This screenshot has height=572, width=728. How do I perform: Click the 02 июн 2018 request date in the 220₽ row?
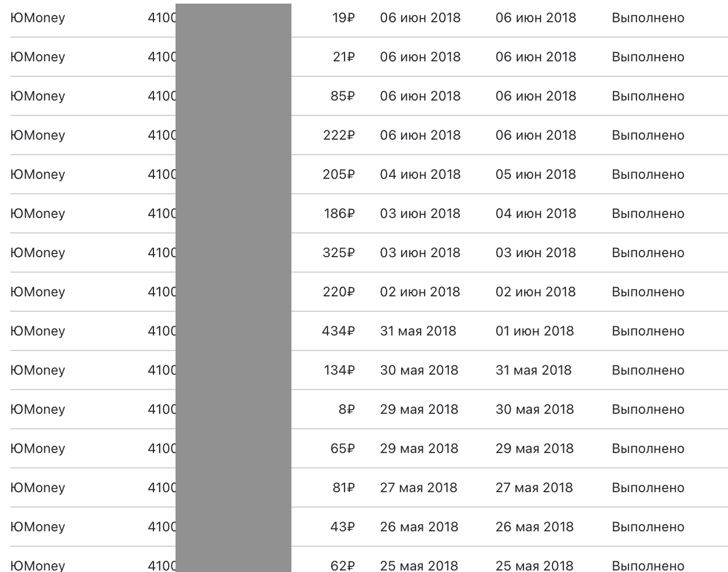pyautogui.click(x=420, y=292)
